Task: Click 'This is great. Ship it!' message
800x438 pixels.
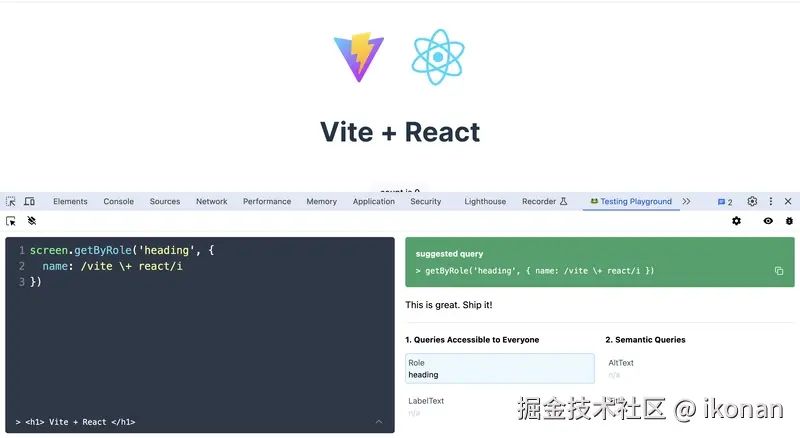Action: (449, 305)
